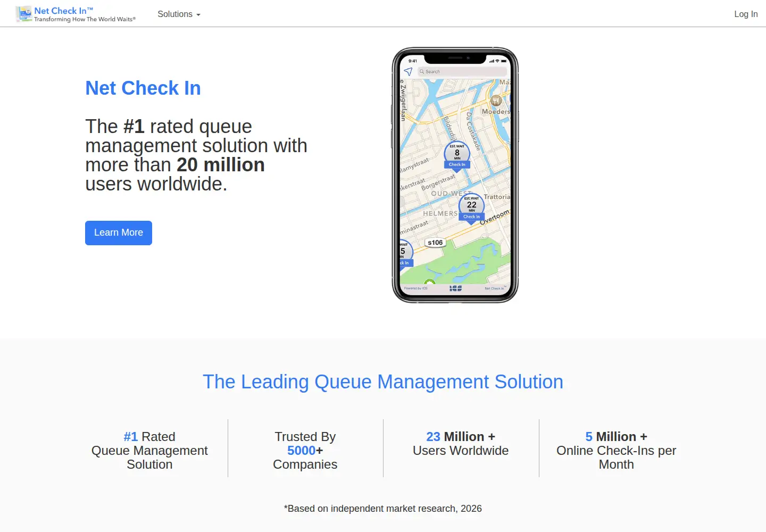Open the Solutions dropdown menu
This screenshot has width=766, height=532.
[x=179, y=14]
